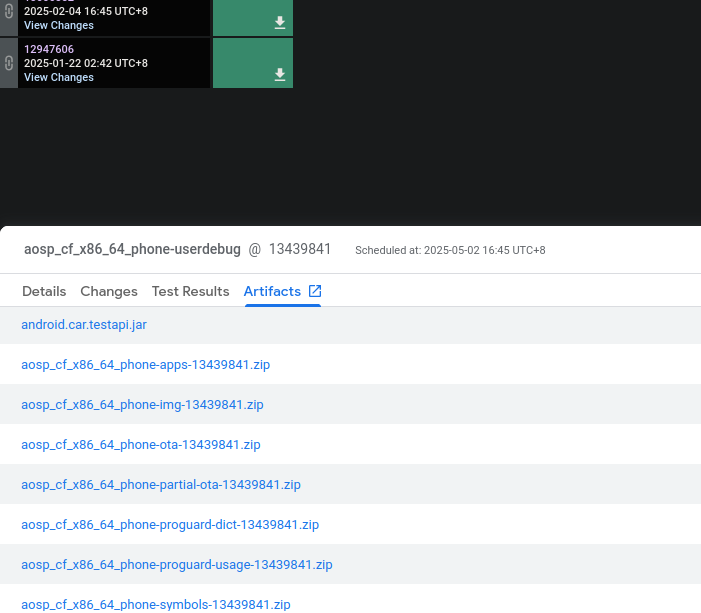The height and width of the screenshot is (613, 701).
Task: Switch to the Changes tab
Action: tap(109, 292)
